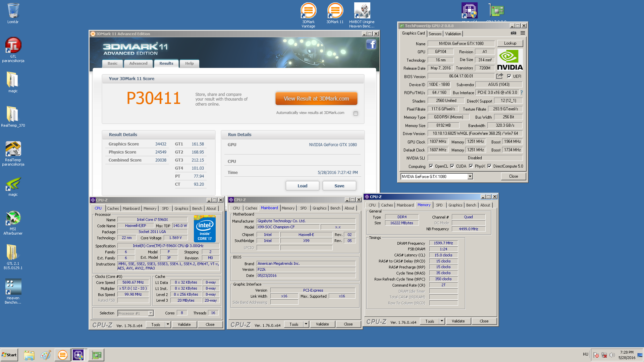Click the BIOS export share icon in GPU-Z
The width and height of the screenshot is (644, 362).
coord(500,76)
